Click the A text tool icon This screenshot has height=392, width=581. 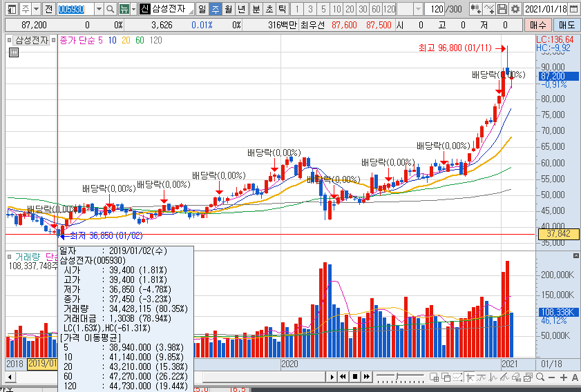pos(575,378)
